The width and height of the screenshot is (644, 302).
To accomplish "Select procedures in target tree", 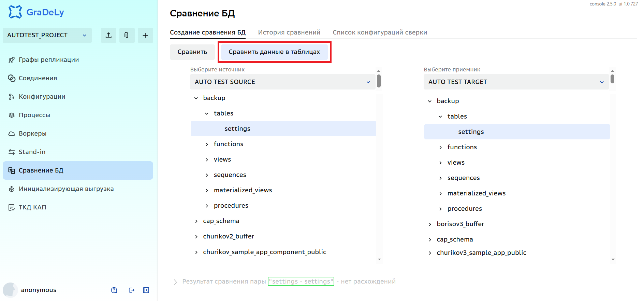I will 465,209.
